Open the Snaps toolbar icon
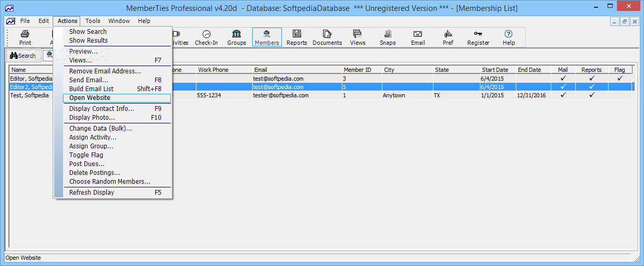This screenshot has width=644, height=266. (x=388, y=37)
